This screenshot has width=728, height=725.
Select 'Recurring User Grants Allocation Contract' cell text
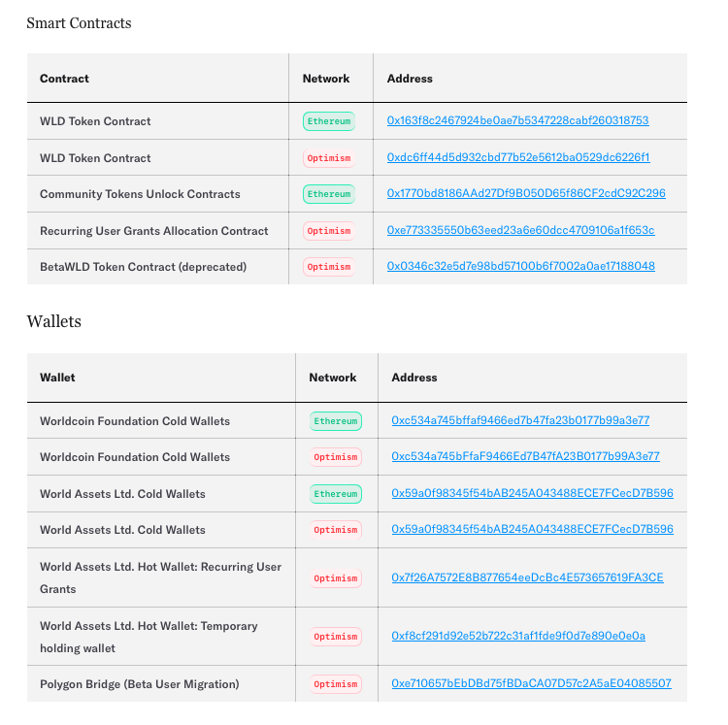tap(153, 231)
